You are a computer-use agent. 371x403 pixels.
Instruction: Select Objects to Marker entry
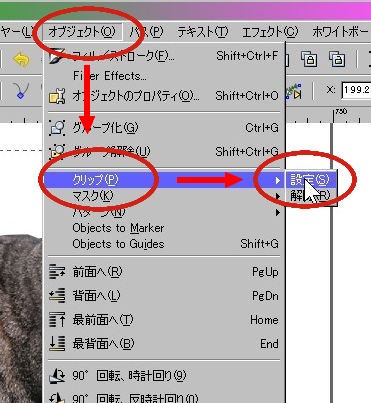click(x=164, y=228)
